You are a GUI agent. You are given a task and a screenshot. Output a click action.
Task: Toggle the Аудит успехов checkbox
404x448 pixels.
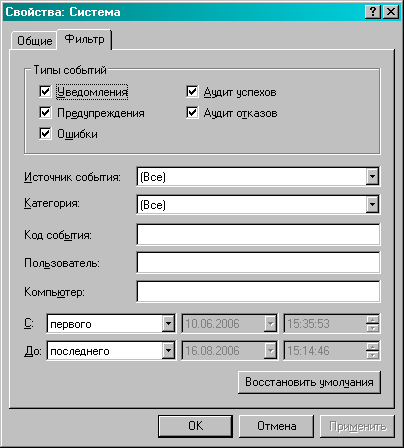(192, 91)
